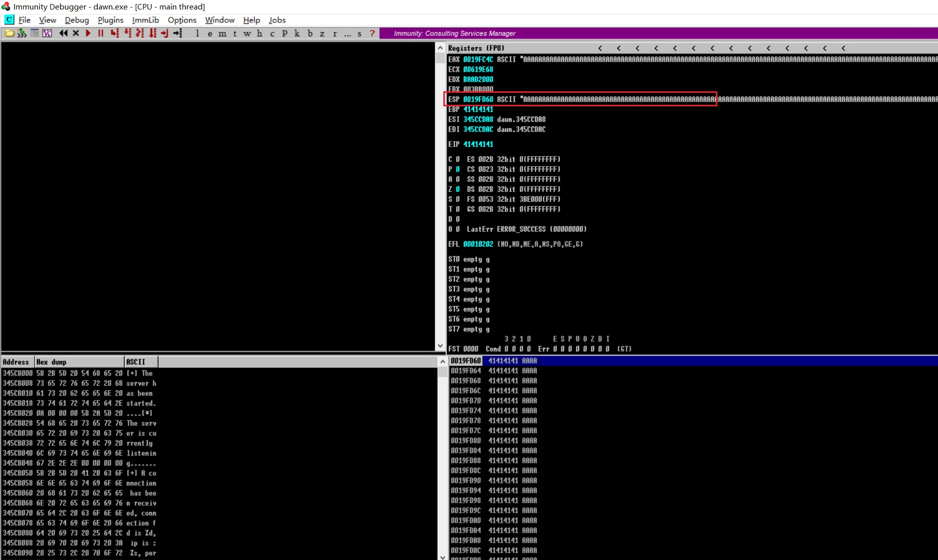Select the EDI 345CCDAC register value
This screenshot has width=938, height=560.
tap(478, 129)
